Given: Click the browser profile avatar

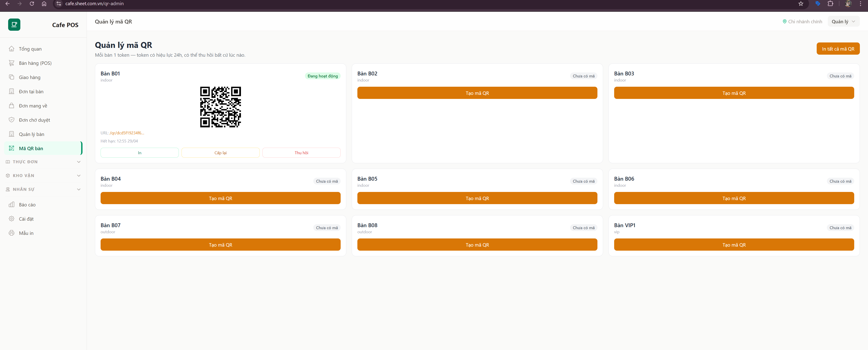Looking at the screenshot, I should (848, 4).
